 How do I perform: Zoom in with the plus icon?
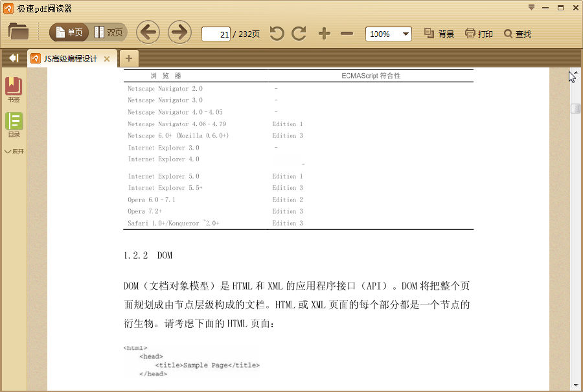click(x=325, y=34)
